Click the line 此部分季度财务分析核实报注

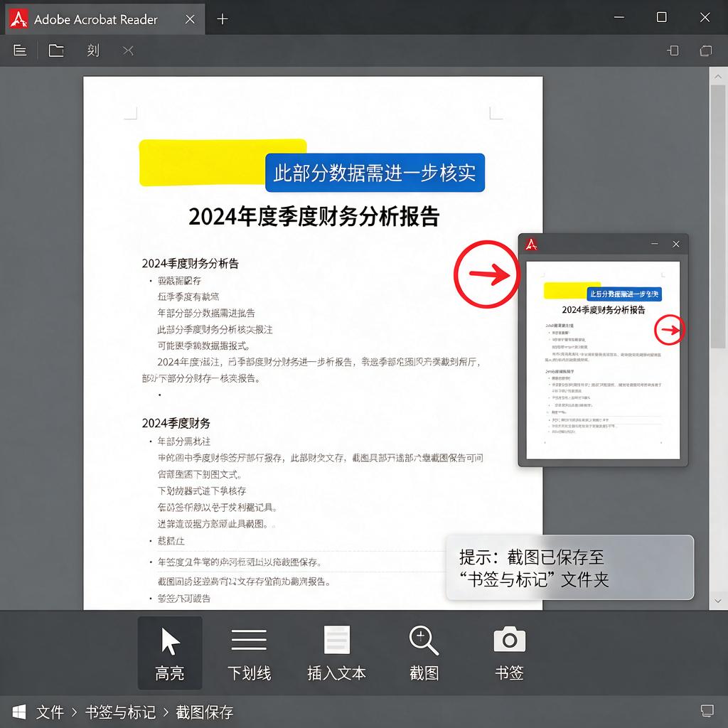coord(215,330)
